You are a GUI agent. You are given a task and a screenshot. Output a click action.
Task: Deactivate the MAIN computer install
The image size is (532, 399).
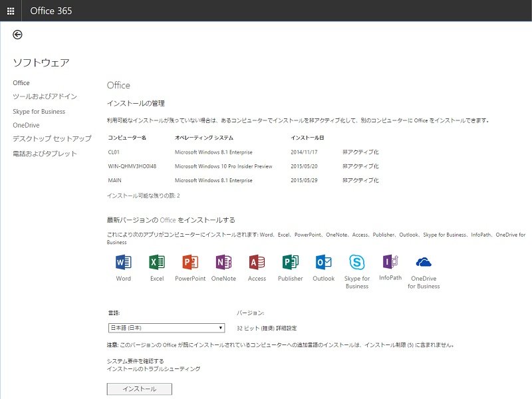click(360, 180)
